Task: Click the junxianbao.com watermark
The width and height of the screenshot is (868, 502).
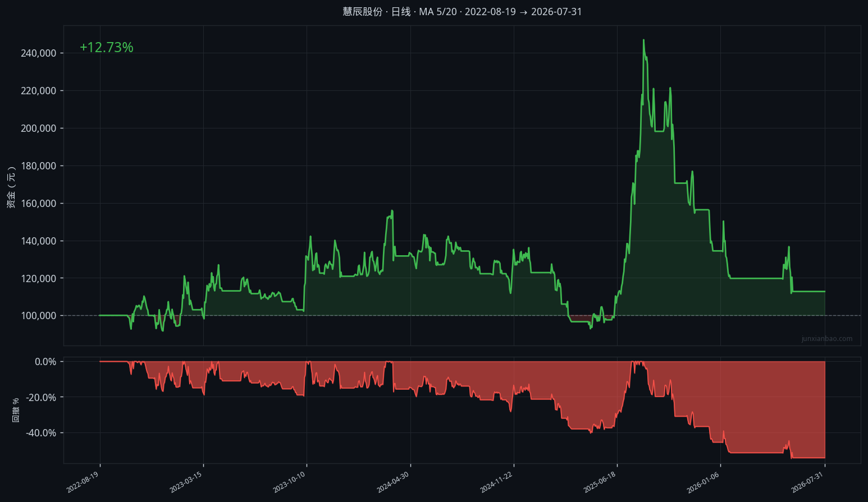Action: [827, 339]
